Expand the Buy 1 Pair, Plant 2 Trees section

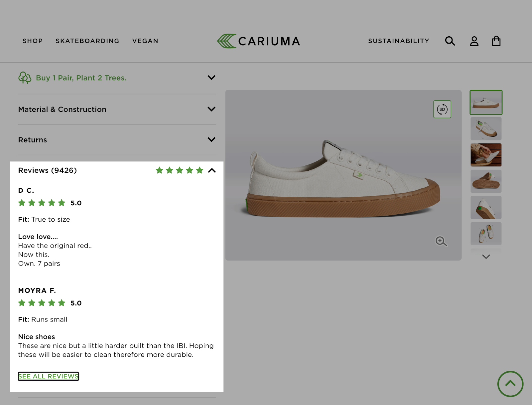click(x=211, y=78)
